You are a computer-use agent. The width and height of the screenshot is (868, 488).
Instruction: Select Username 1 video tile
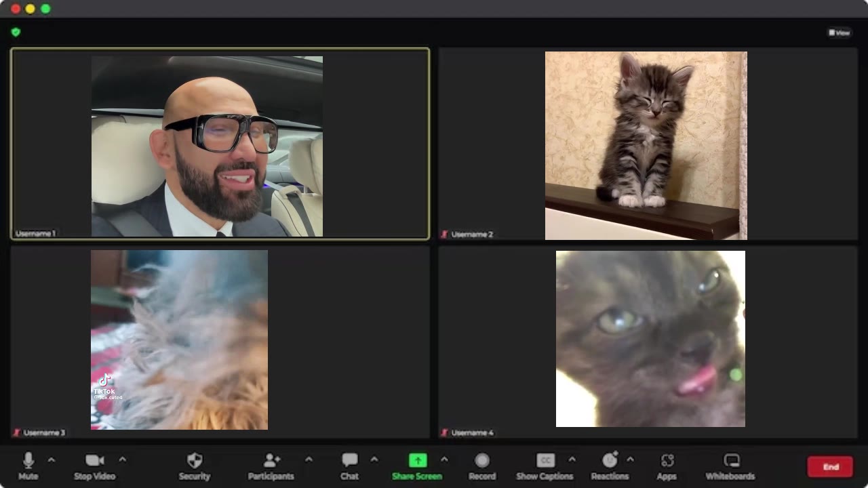(220, 144)
